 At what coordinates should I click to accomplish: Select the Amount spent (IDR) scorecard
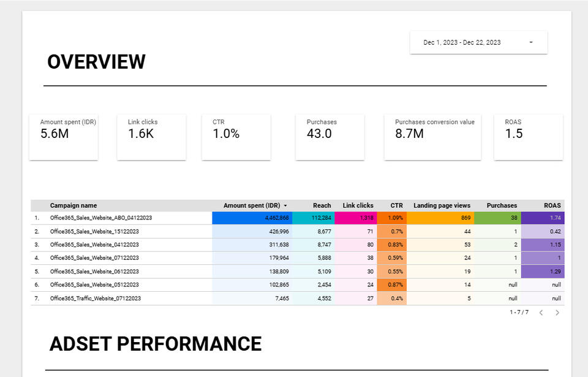pos(64,137)
